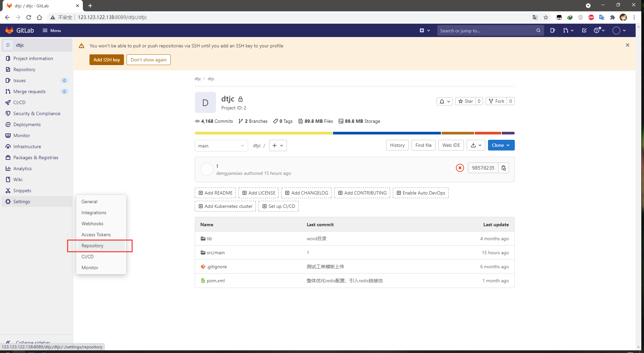The image size is (644, 353).
Task: Click the Wiki book icon
Action: coord(8,180)
